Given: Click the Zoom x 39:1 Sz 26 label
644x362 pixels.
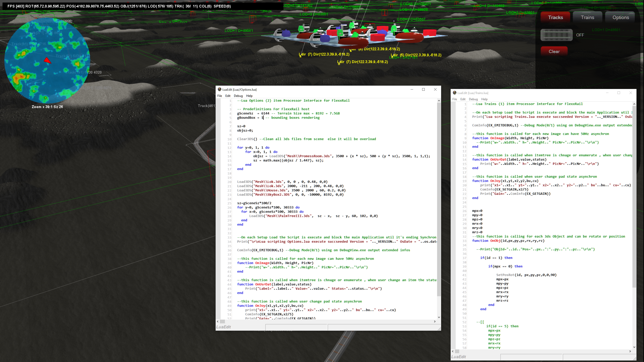Looking at the screenshot, I should coord(47,107).
